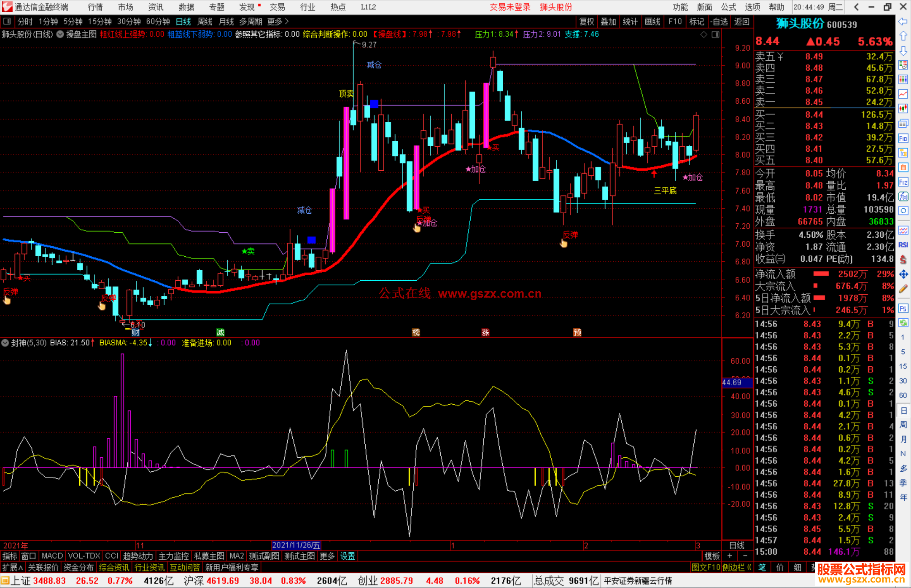
Task: Click the circle icon in right sidebar
Action: [x=903, y=211]
